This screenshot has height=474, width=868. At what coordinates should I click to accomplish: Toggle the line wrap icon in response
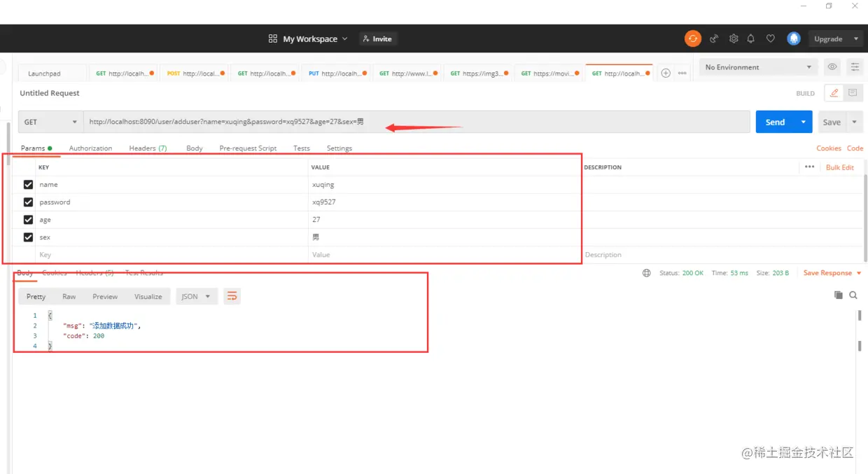pos(232,297)
